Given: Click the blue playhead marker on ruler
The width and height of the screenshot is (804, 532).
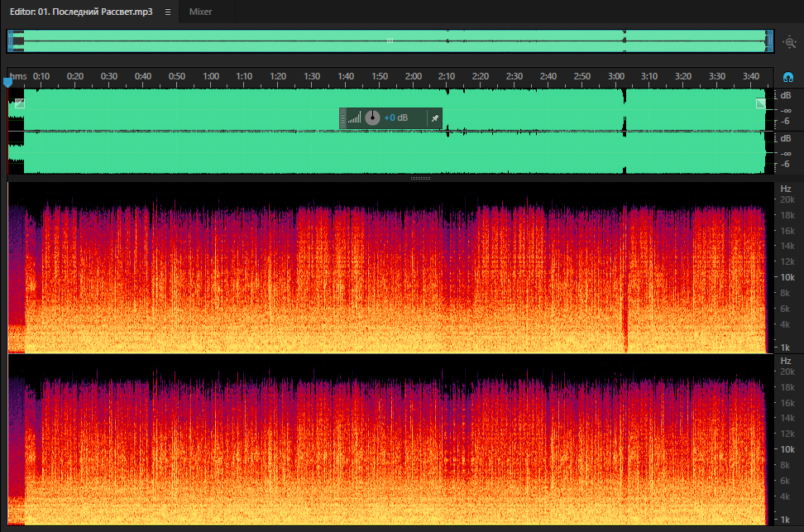Looking at the screenshot, I should click(7, 82).
